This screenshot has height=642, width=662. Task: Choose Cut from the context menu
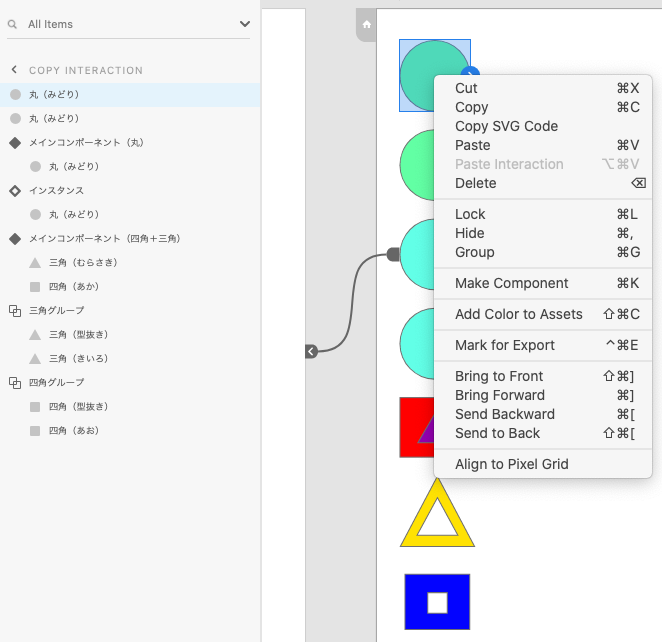(543, 88)
